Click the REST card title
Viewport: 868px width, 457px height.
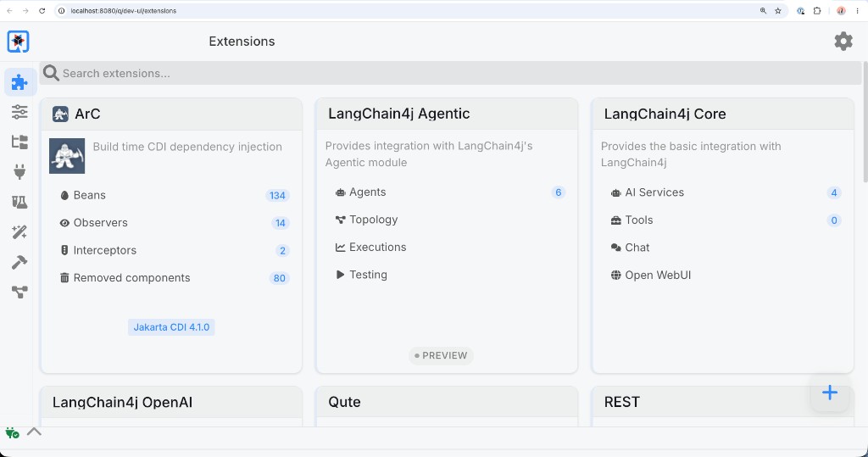(621, 402)
